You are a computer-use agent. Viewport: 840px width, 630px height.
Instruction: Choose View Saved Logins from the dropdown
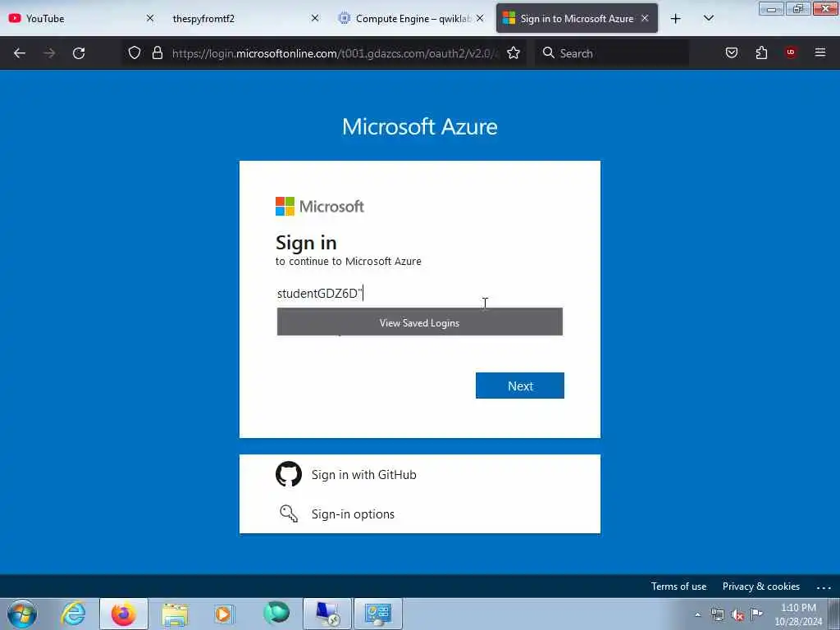[419, 322]
